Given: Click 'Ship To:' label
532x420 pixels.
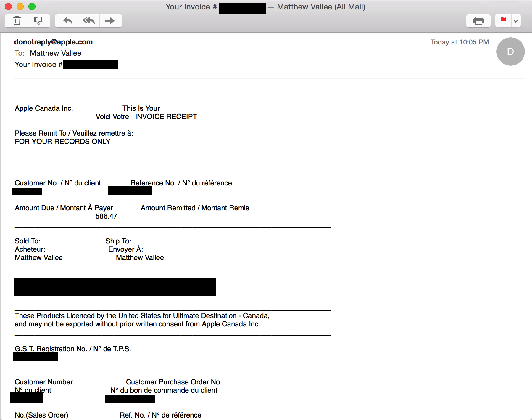Looking at the screenshot, I should point(118,241).
